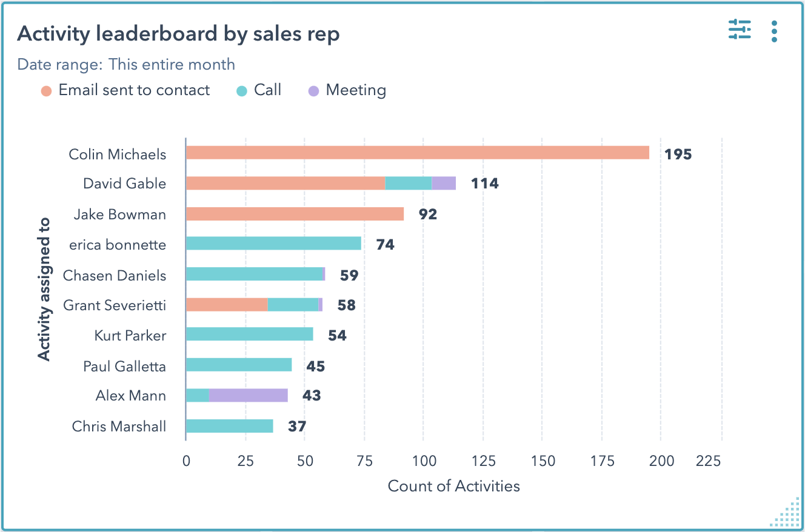Open the three-dot more actions menu
805x532 pixels.
coord(774,31)
